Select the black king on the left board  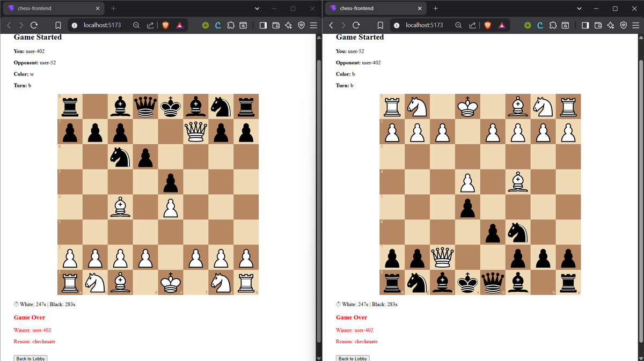coord(171,106)
